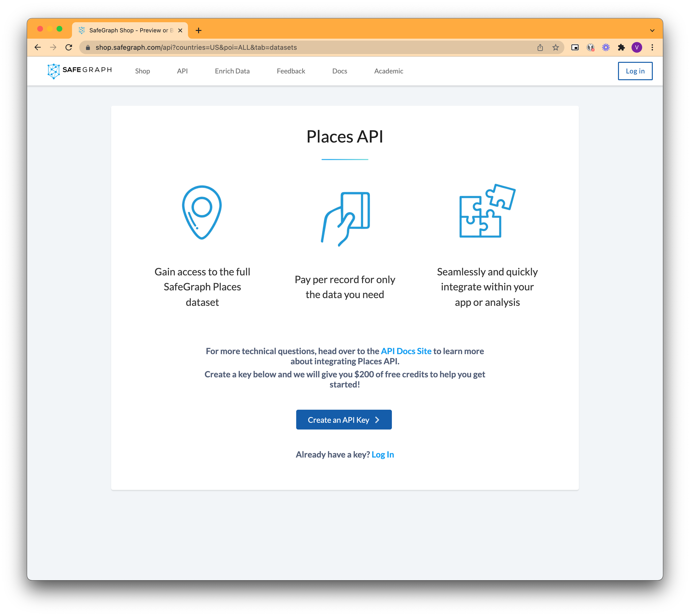This screenshot has height=616, width=690.
Task: Open the Feedback nav item
Action: coord(291,71)
